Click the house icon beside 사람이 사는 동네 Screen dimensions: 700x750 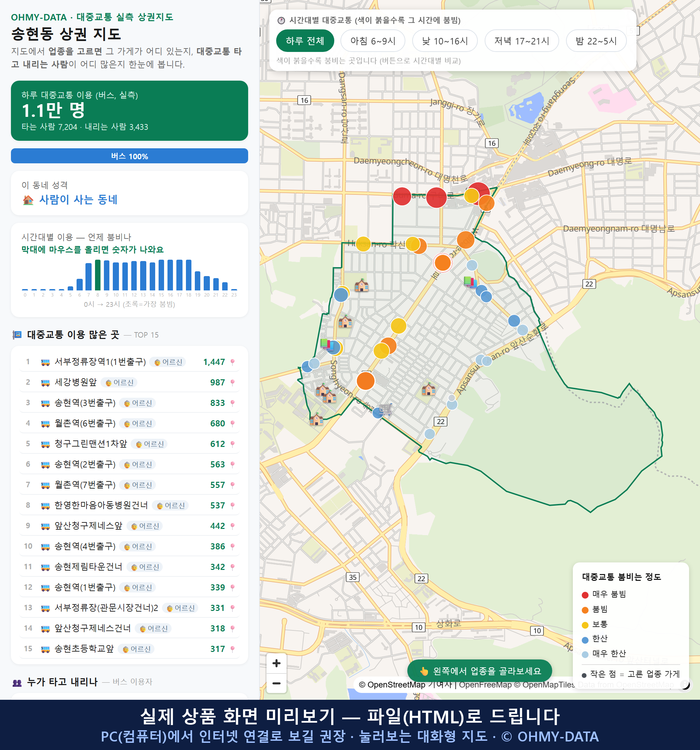pyautogui.click(x=28, y=200)
